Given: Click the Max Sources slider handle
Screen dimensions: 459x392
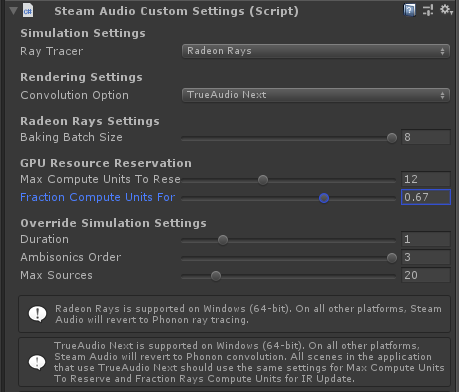Looking at the screenshot, I should [x=216, y=276].
